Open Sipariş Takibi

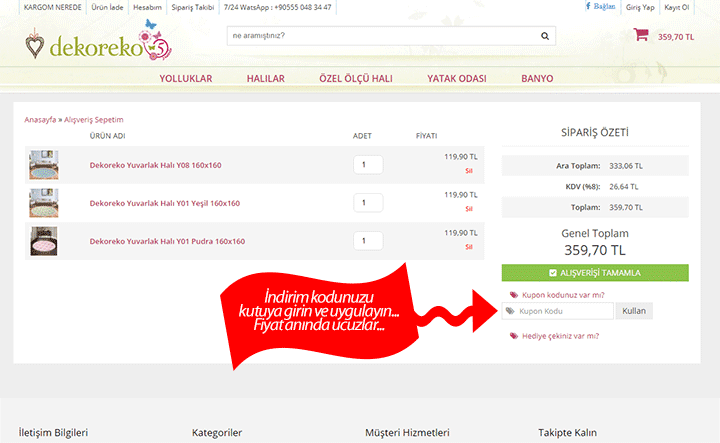(x=192, y=7)
